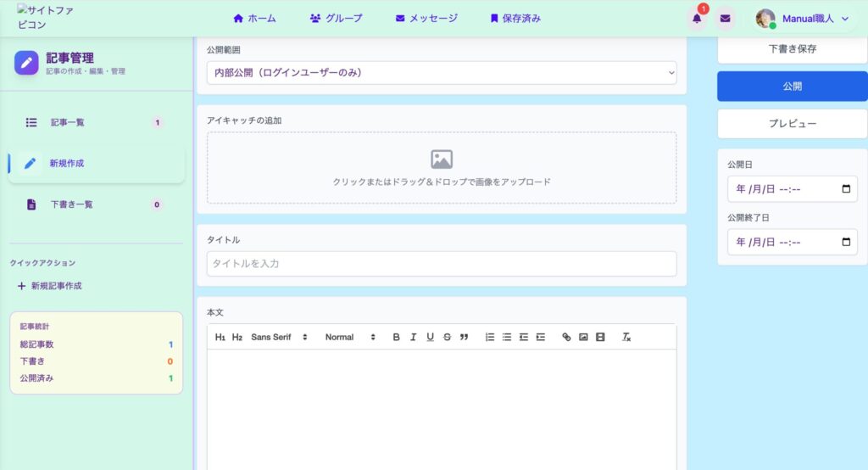Click the image placeholder icon in upload area

[442, 159]
